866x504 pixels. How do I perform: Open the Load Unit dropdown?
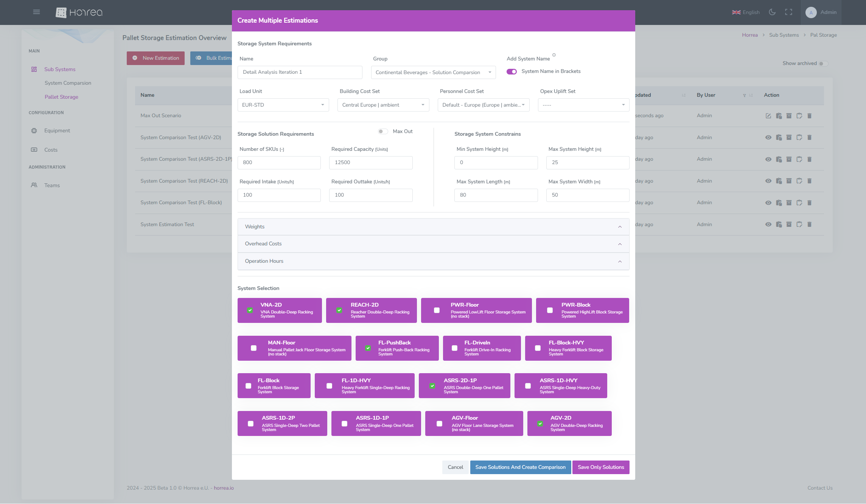coord(283,105)
